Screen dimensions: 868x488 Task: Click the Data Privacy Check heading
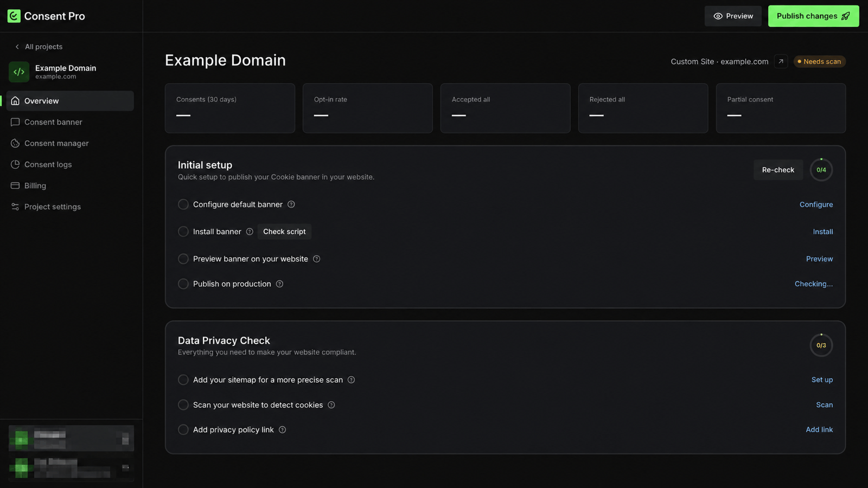(x=224, y=341)
